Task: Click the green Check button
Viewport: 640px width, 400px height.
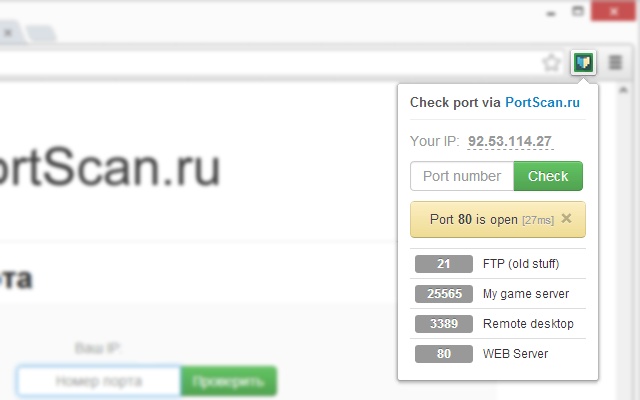Action: click(x=548, y=176)
